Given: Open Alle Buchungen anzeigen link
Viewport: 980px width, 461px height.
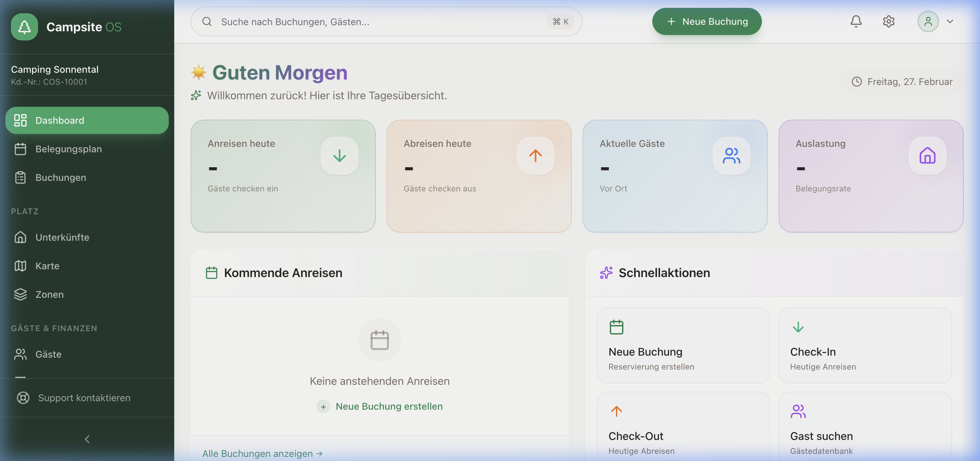Looking at the screenshot, I should coord(262,454).
